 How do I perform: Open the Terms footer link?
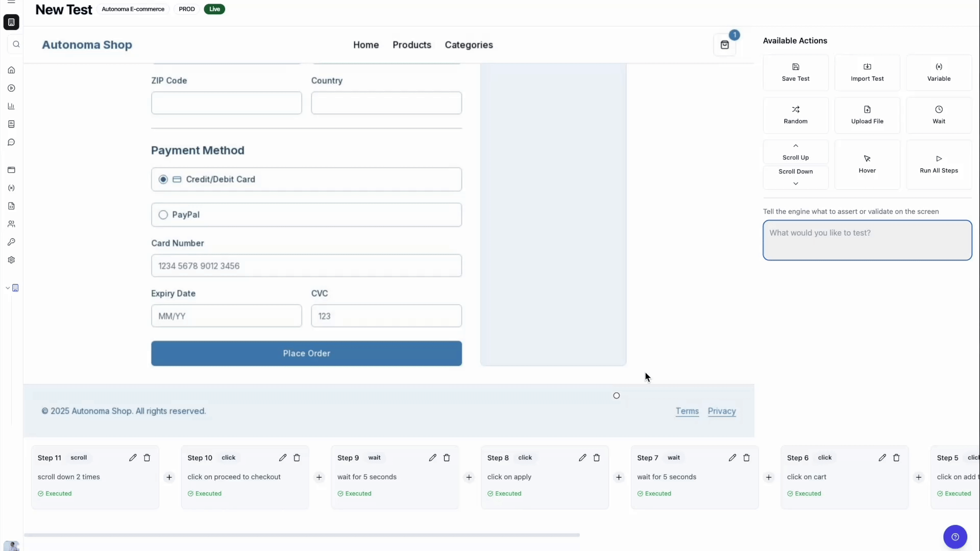tap(687, 411)
